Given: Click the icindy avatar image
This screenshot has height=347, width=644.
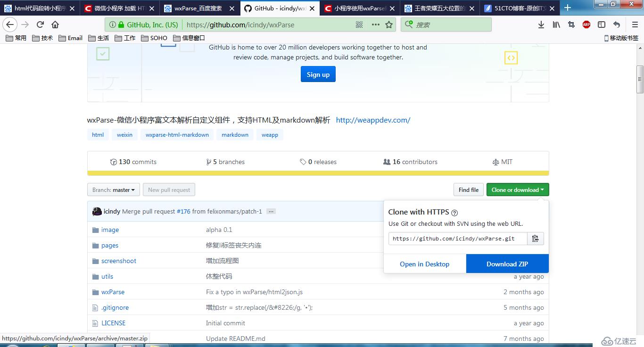Looking at the screenshot, I should (97, 211).
